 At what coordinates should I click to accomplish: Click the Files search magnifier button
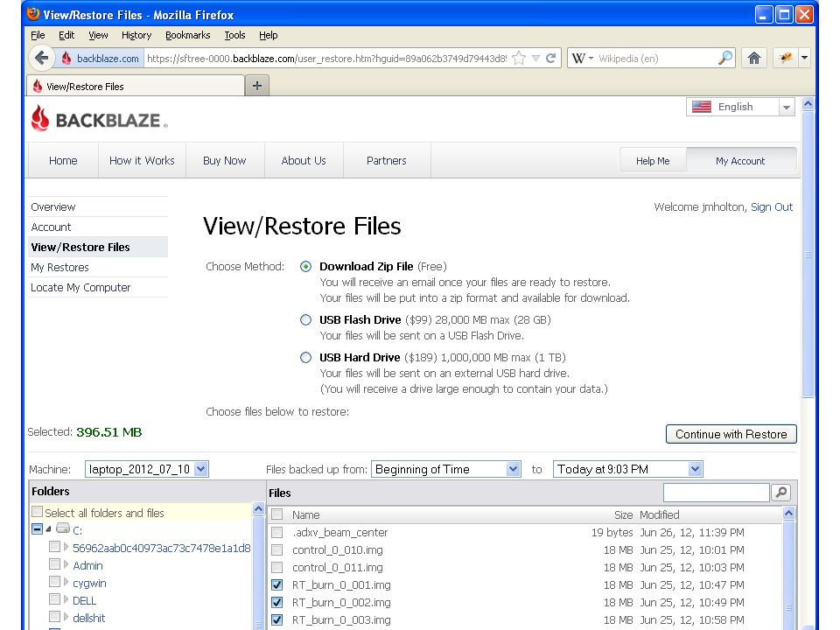point(781,492)
